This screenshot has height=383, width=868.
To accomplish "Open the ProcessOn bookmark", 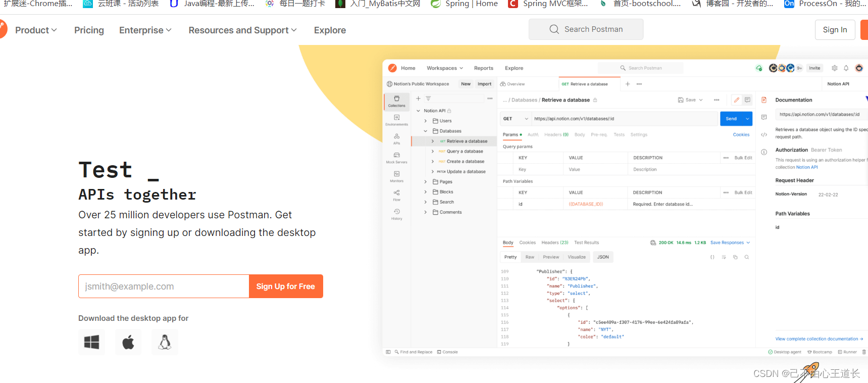I will 825,4.
